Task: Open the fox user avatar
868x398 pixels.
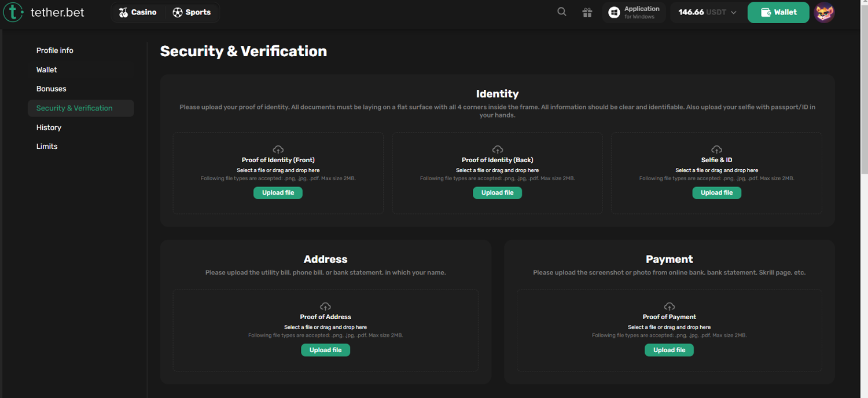Action: coord(824,12)
